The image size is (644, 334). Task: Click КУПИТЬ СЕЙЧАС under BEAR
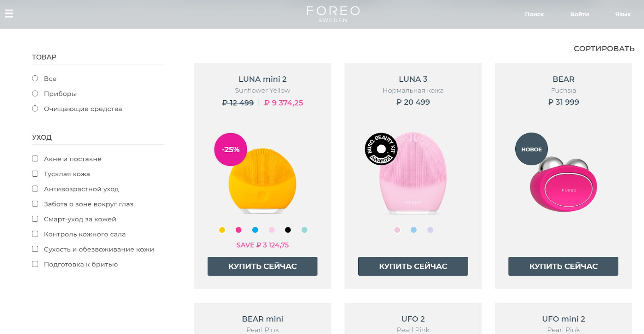[563, 266]
